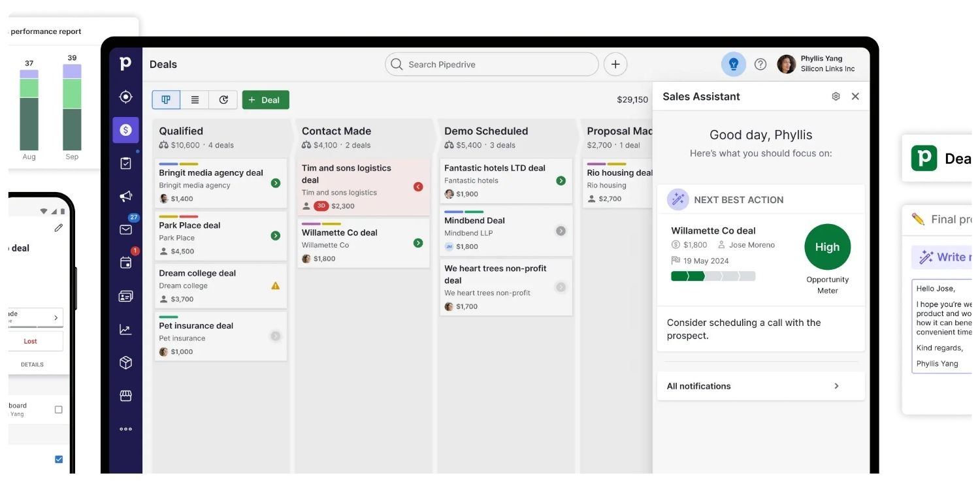The image size is (980, 484).
Task: Click the Lost button on phone screen
Action: tap(35, 341)
